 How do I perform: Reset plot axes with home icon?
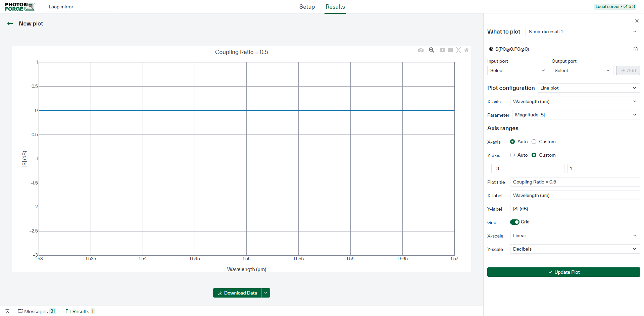click(466, 50)
